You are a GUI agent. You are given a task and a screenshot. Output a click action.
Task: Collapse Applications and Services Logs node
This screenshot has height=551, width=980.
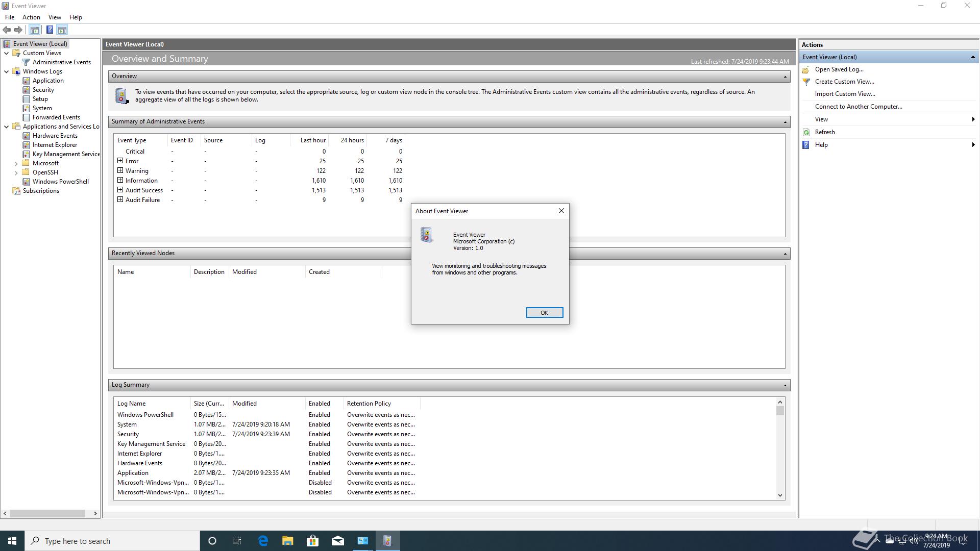[x=6, y=127]
